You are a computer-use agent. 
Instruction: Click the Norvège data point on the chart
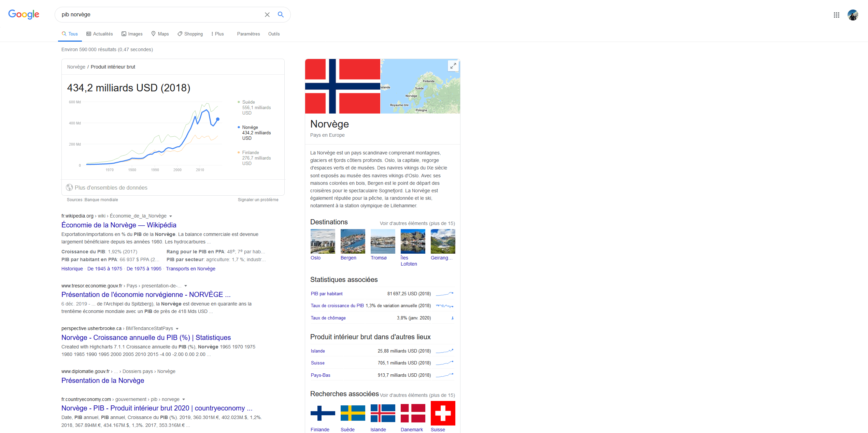[x=218, y=119]
